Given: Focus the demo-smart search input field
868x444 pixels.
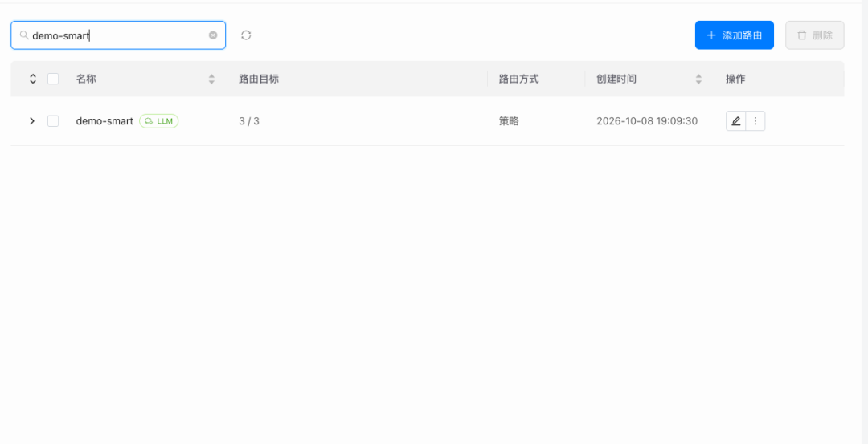Looking at the screenshot, I should 118,35.
